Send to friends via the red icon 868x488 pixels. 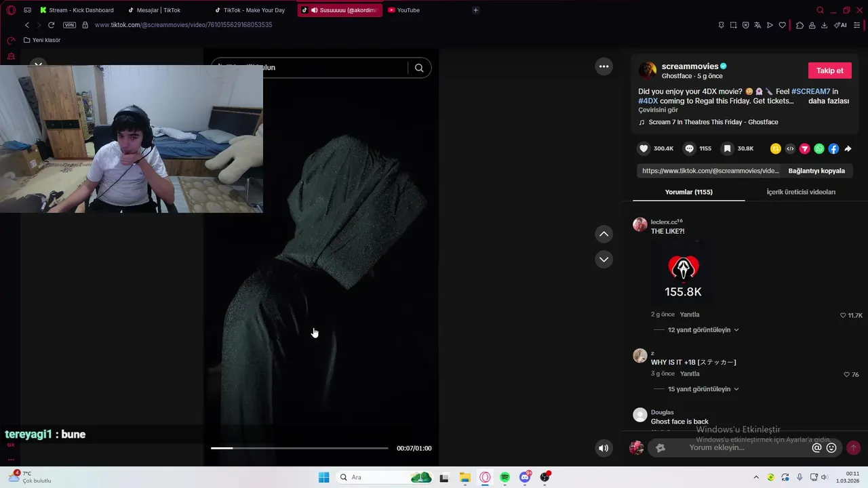point(805,148)
